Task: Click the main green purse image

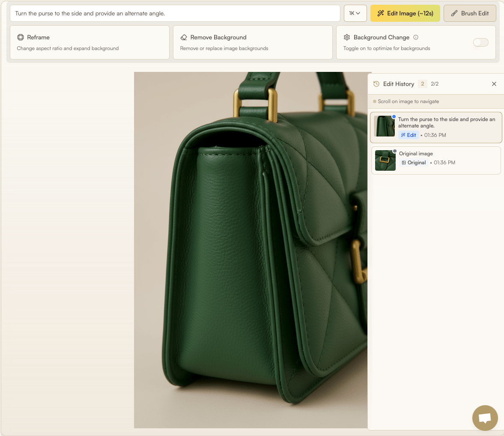Action: [251, 250]
